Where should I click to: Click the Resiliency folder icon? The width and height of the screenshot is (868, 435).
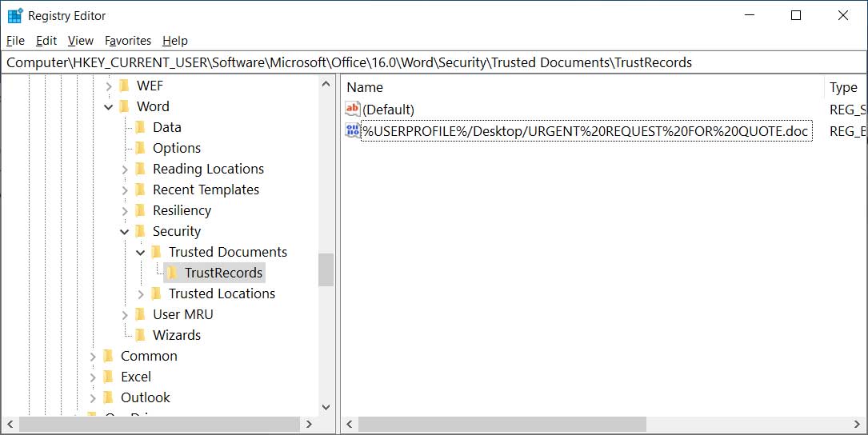click(x=140, y=210)
